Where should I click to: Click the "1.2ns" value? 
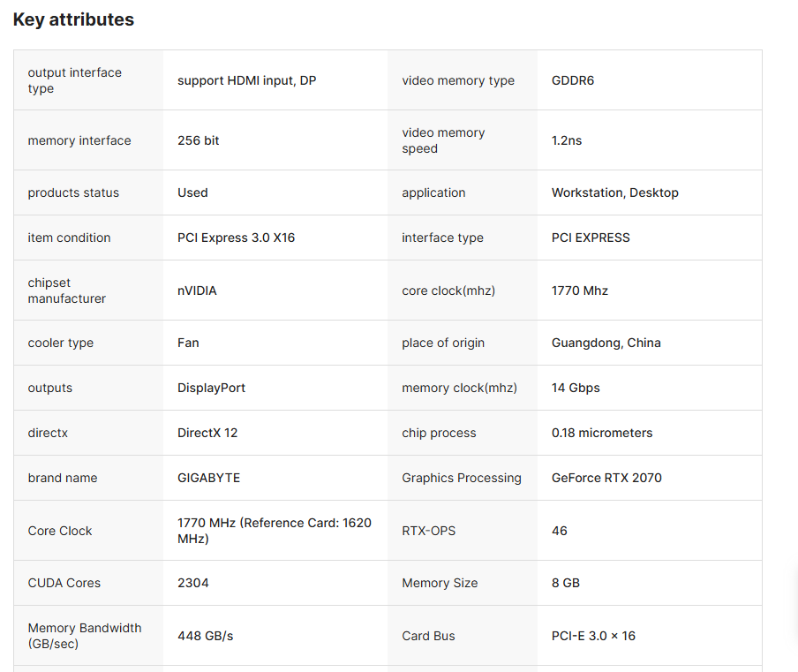coord(567,140)
